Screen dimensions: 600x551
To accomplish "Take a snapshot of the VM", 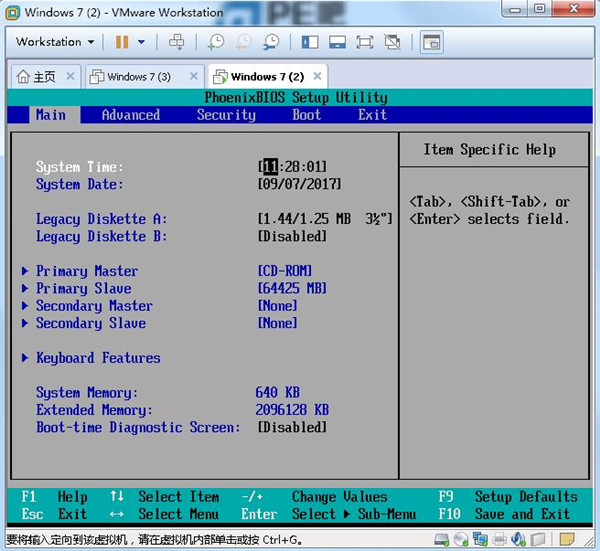I will click(x=215, y=42).
